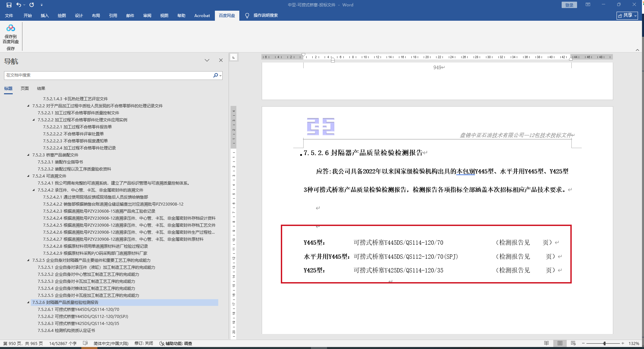The image size is (644, 349).
Task: Open the 文件 tab
Action: (9, 16)
